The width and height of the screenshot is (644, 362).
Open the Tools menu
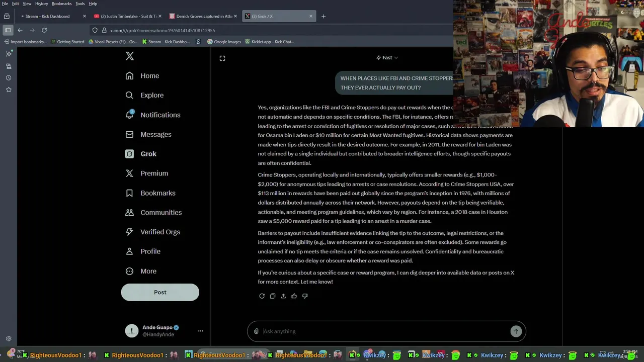coord(80,4)
